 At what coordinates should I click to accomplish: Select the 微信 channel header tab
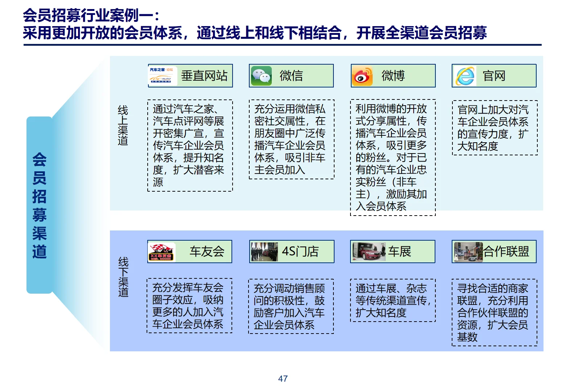pyautogui.click(x=291, y=75)
